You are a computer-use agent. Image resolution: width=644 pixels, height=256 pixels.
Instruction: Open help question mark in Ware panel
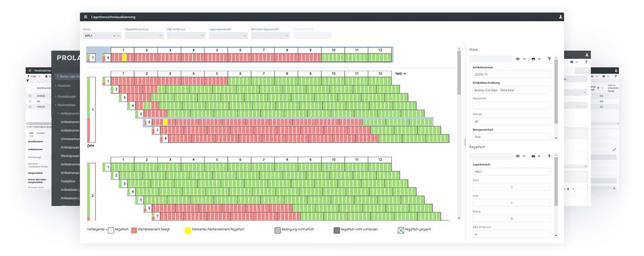(x=549, y=59)
